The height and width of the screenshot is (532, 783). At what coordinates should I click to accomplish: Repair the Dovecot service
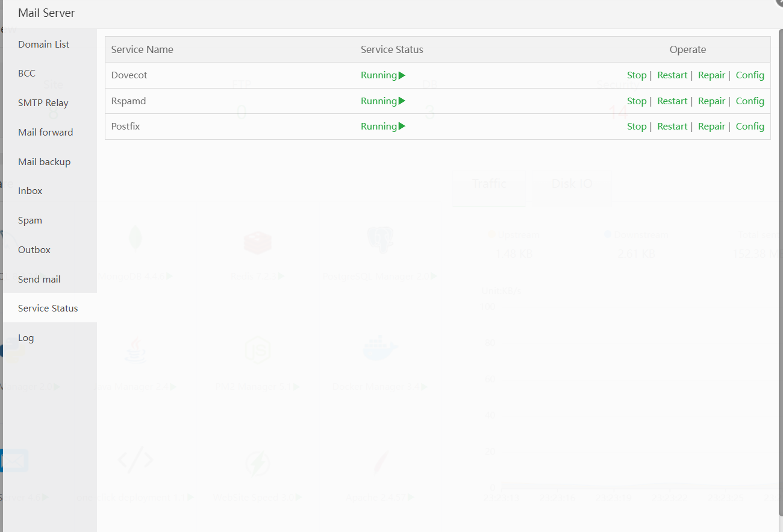click(711, 75)
